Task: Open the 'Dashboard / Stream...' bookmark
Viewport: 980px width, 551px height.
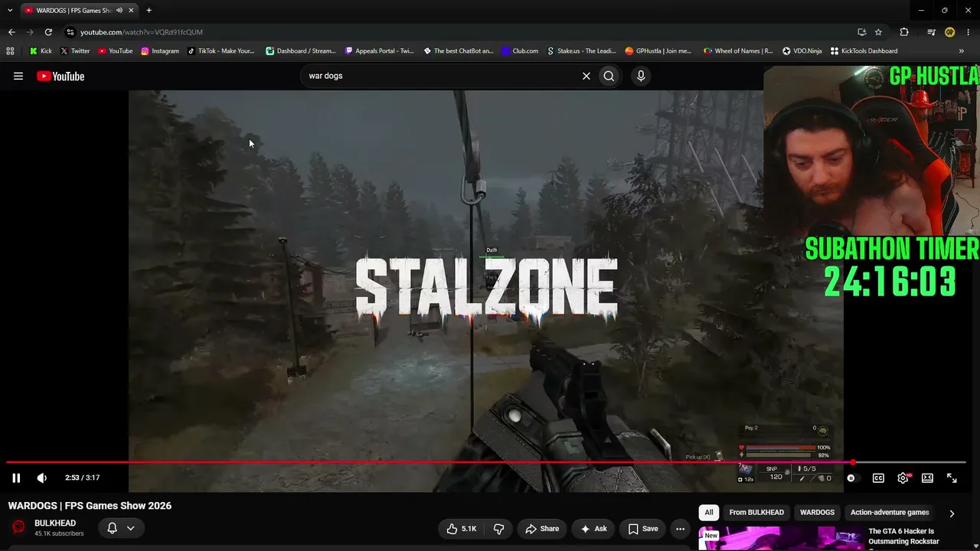Action: click(301, 51)
